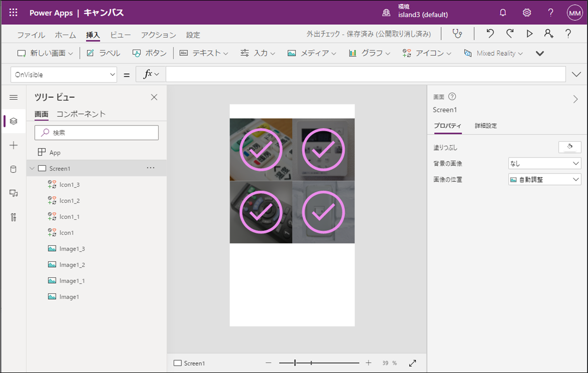Open the アクション menu
588x373 pixels.
159,35
